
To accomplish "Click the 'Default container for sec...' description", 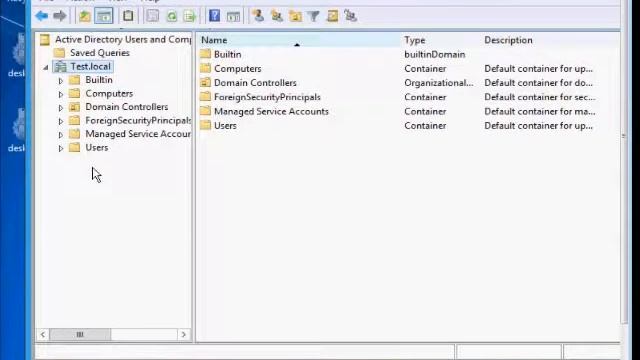I will click(x=540, y=97).
